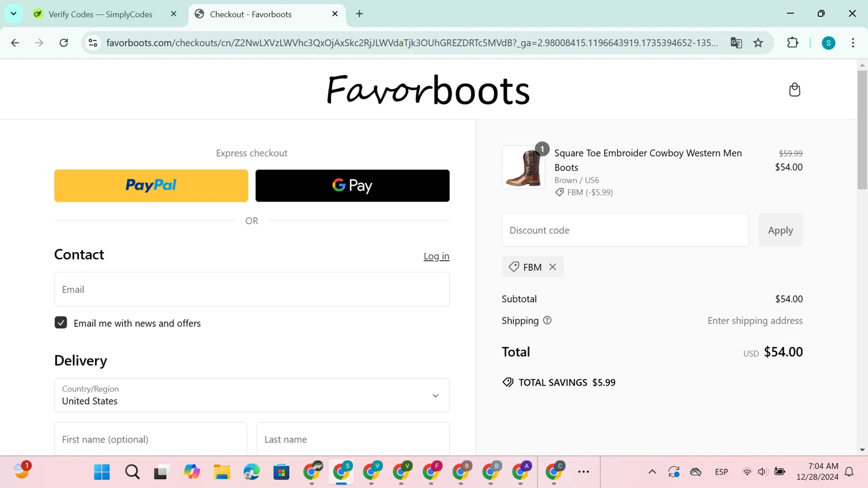Viewport: 868px width, 488px height.
Task: Click the Enter shipping address text
Action: click(x=755, y=320)
